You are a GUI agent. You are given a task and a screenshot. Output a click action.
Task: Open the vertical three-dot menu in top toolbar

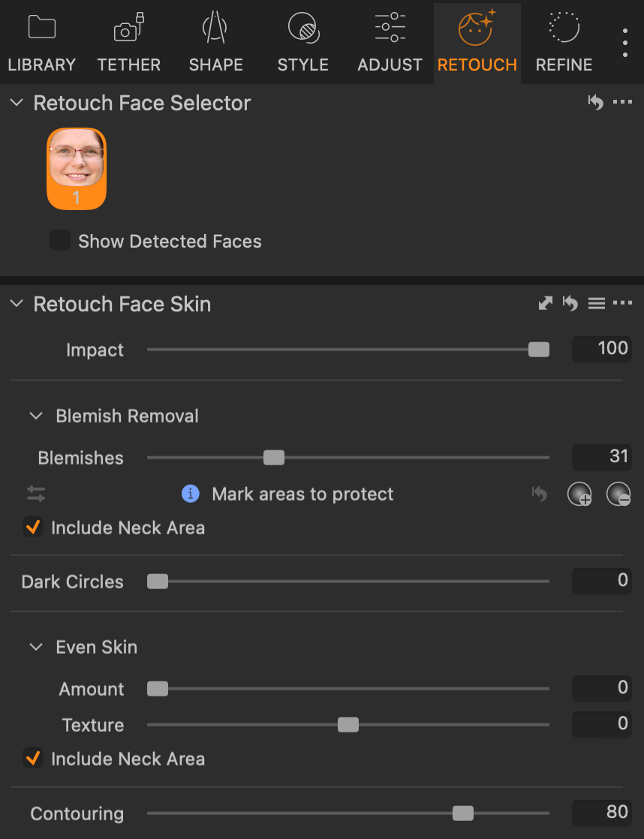624,42
